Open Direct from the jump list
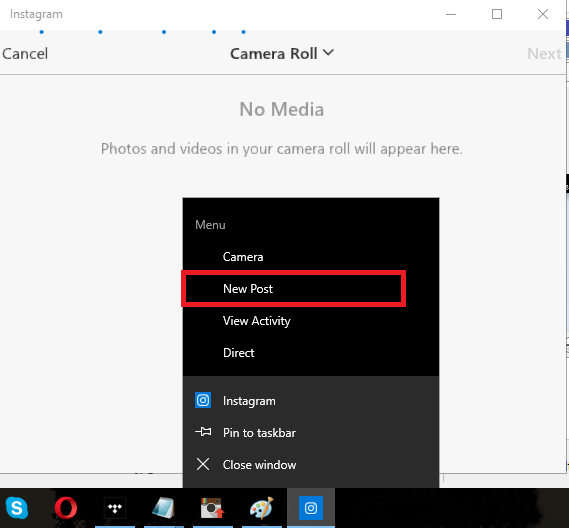 311,353
